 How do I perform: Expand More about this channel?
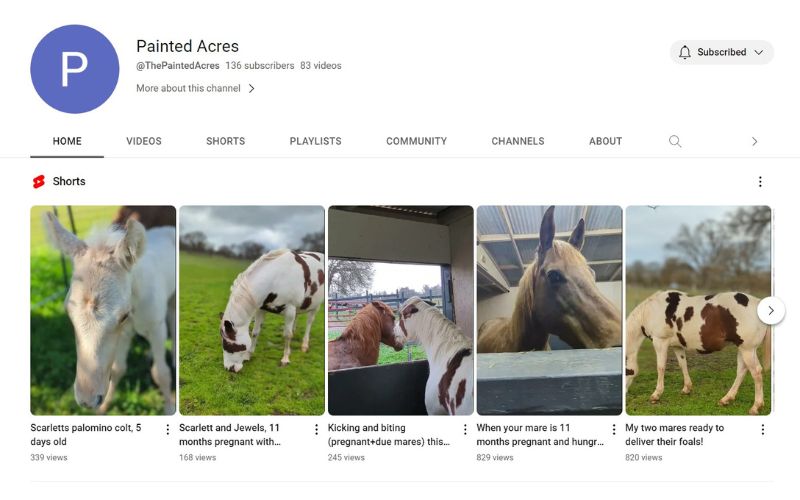click(196, 88)
